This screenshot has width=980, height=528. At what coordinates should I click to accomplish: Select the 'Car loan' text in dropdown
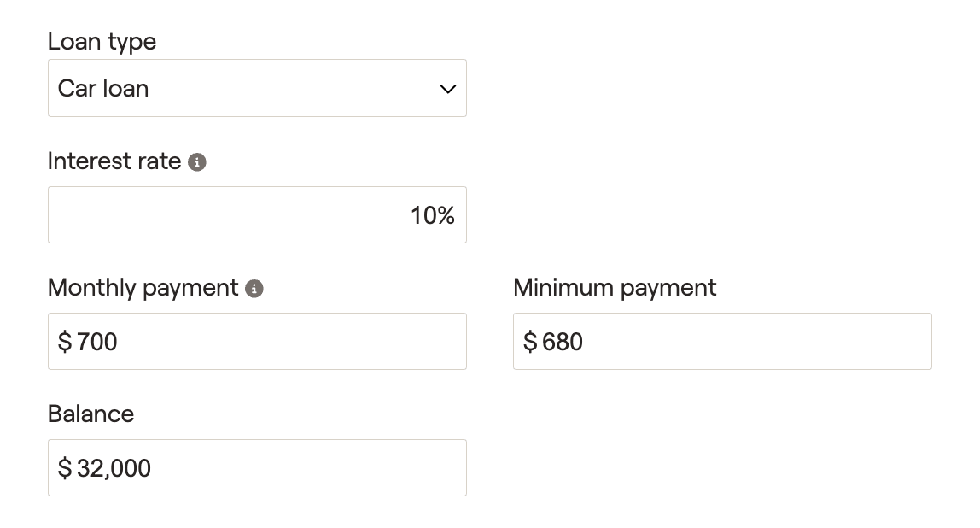103,88
